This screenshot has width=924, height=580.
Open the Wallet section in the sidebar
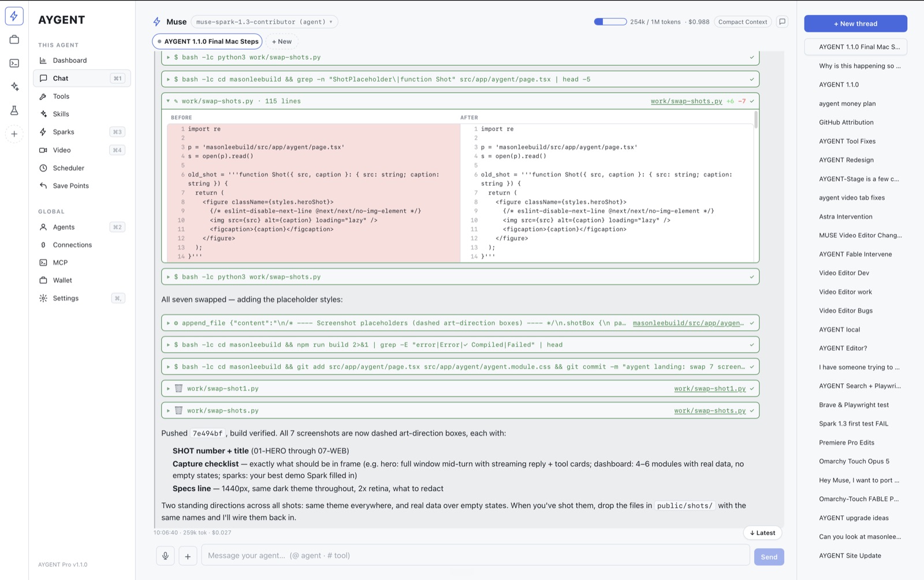tap(82, 280)
